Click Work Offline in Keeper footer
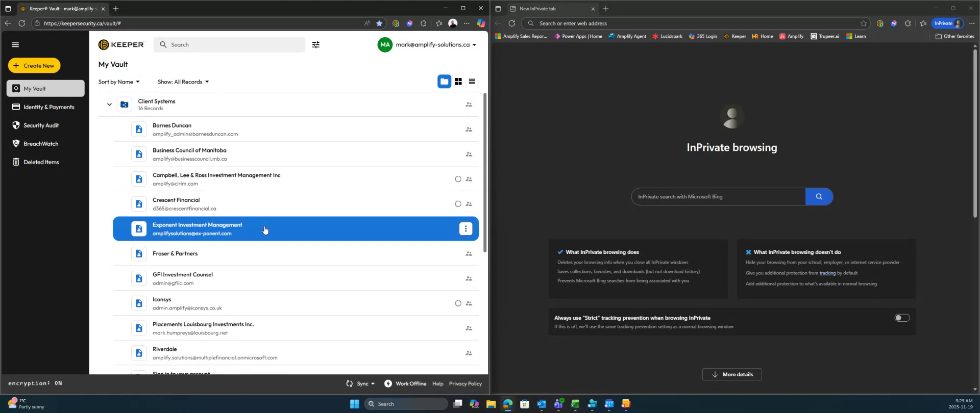The width and height of the screenshot is (980, 413). tap(405, 384)
